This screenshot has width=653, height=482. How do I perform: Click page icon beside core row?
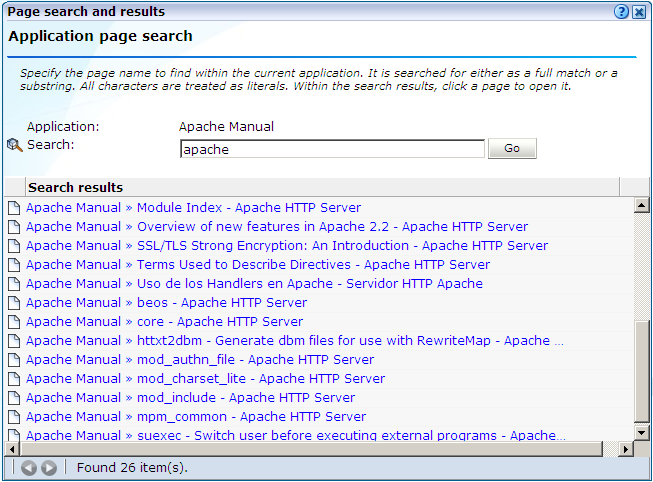click(14, 322)
